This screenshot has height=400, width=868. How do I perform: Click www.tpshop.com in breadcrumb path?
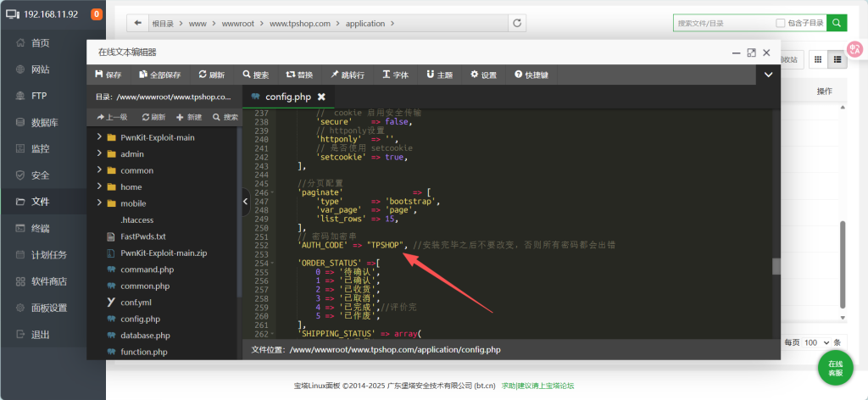299,24
